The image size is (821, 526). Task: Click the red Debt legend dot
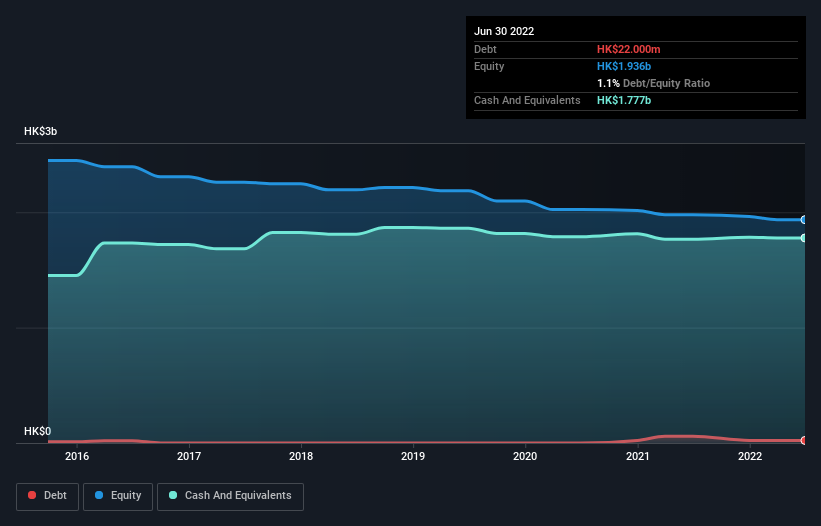click(x=32, y=495)
